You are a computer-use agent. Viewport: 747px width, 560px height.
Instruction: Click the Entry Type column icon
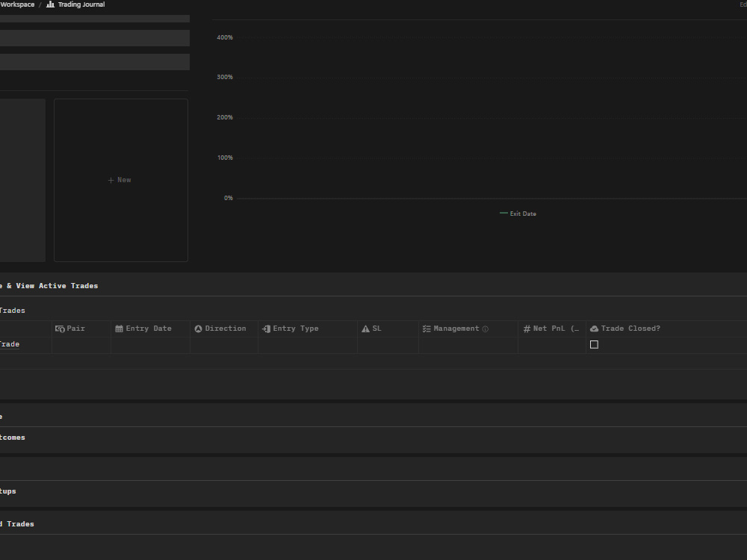[267, 329]
